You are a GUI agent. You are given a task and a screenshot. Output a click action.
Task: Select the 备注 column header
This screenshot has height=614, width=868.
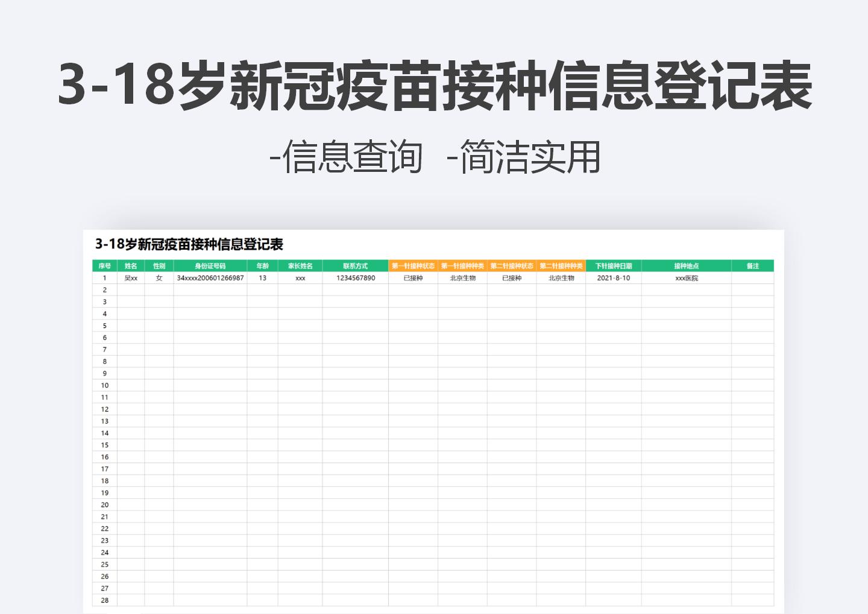[x=753, y=265]
